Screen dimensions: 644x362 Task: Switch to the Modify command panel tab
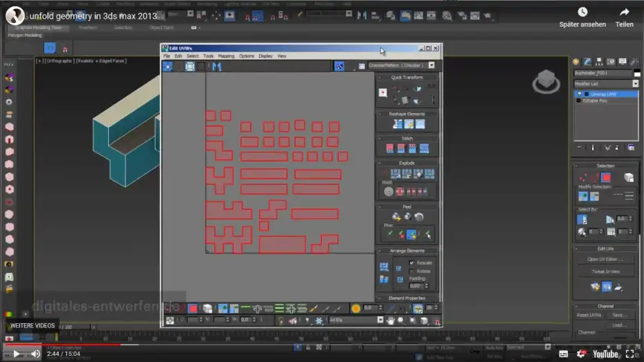point(587,62)
